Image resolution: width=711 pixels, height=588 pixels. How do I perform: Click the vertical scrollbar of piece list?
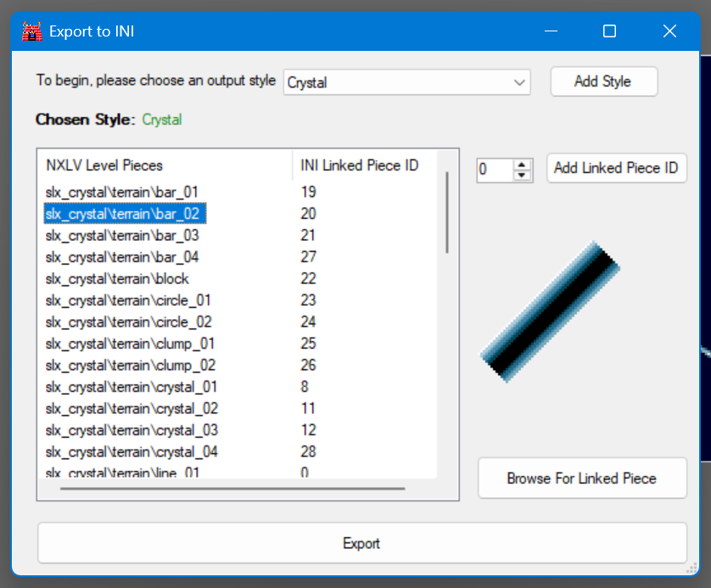[x=447, y=212]
